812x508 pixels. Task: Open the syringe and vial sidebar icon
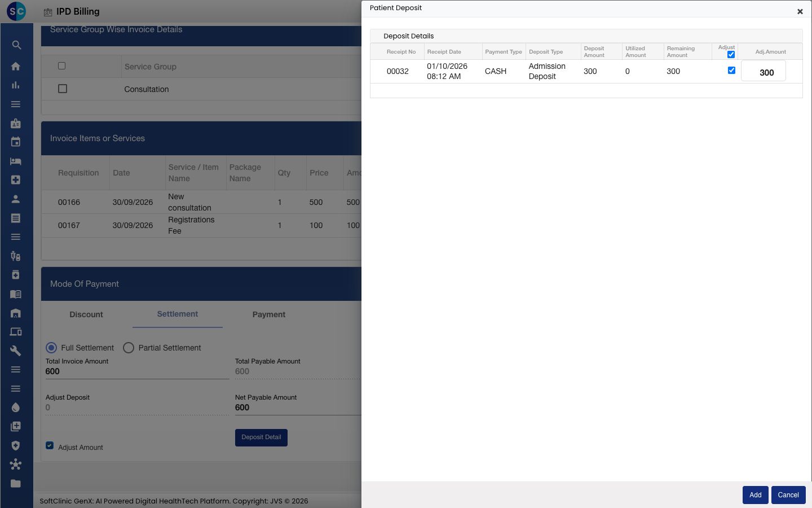(x=16, y=256)
